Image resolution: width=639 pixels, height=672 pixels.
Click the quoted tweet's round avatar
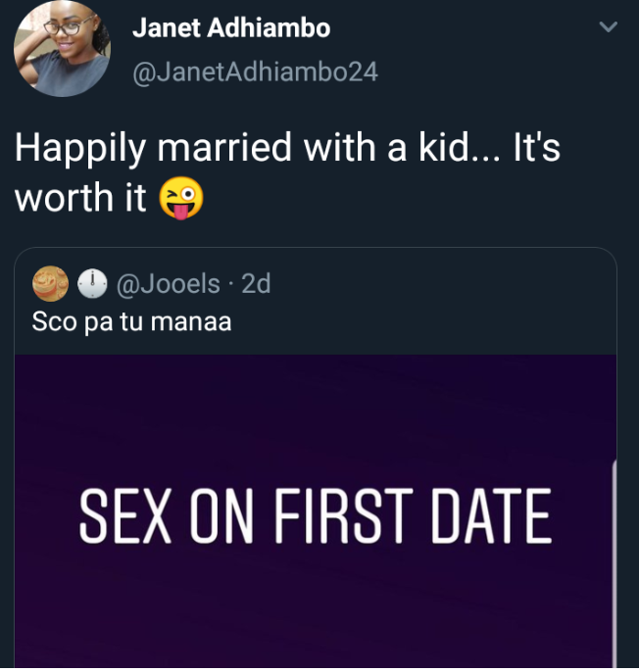pyautogui.click(x=51, y=284)
